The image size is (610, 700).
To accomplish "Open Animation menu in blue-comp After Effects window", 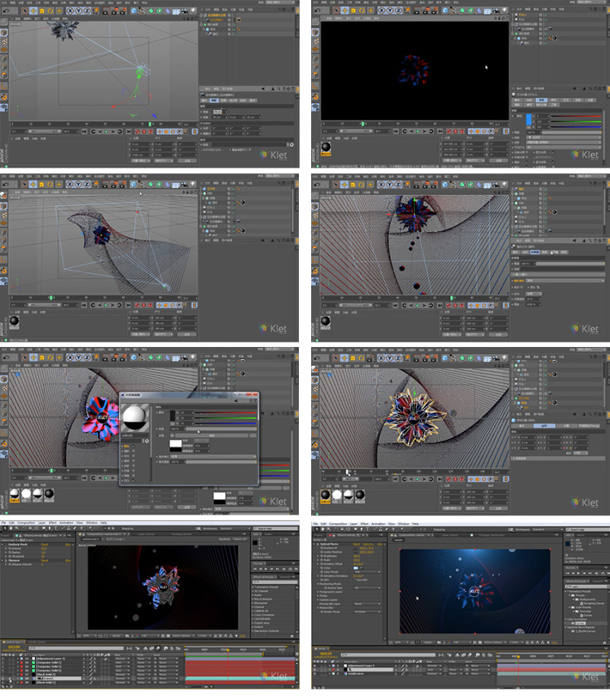I will [378, 524].
